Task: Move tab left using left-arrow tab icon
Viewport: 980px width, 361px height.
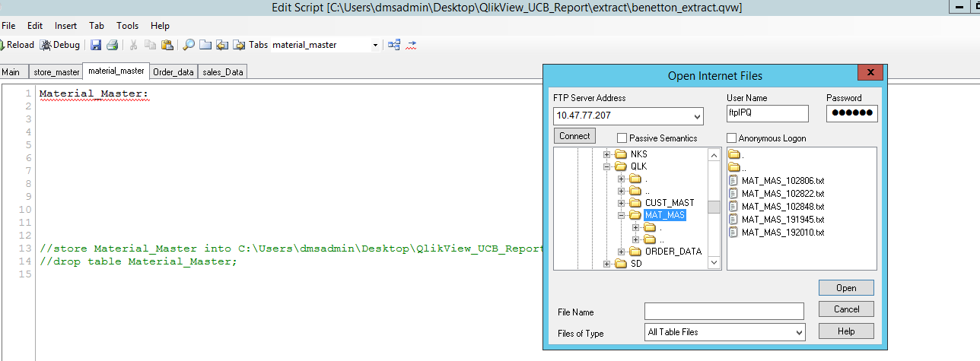Action: pyautogui.click(x=222, y=45)
